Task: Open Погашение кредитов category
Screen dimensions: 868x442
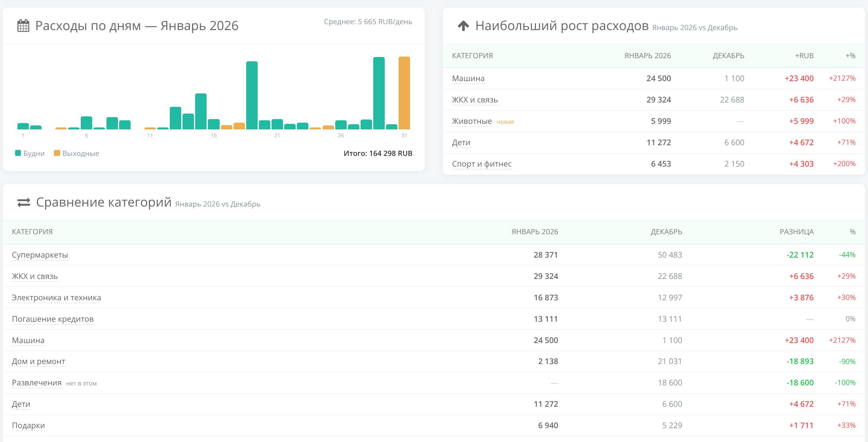Action: tap(53, 319)
